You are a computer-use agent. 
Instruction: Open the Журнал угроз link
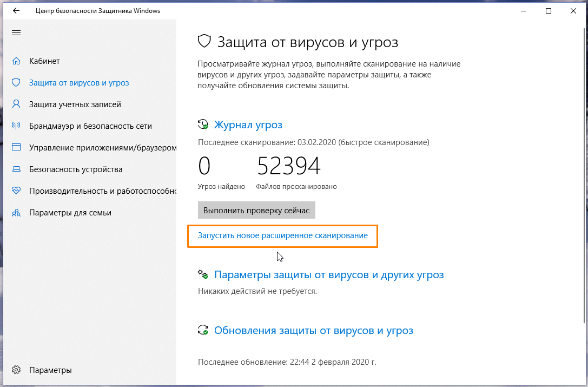(x=248, y=124)
